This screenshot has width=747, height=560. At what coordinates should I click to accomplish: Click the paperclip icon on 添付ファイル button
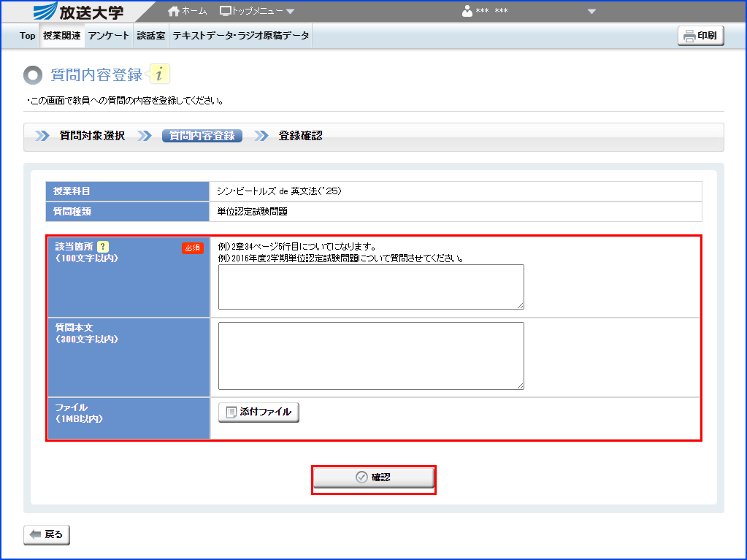229,412
